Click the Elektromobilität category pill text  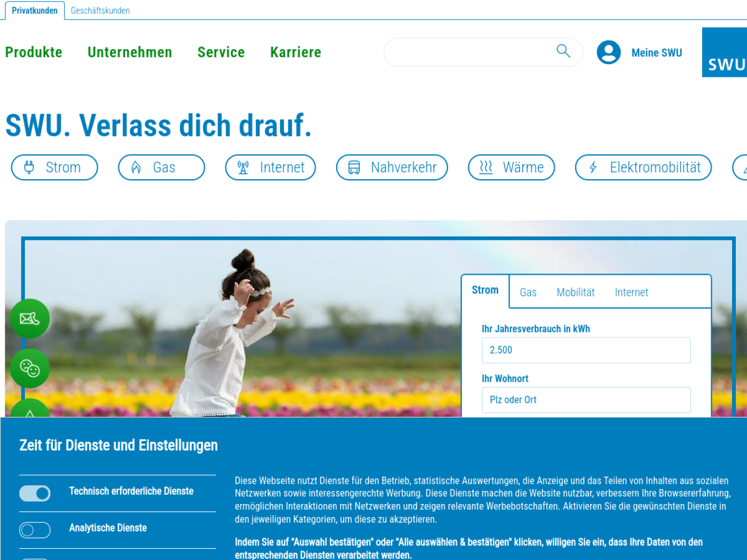[655, 167]
